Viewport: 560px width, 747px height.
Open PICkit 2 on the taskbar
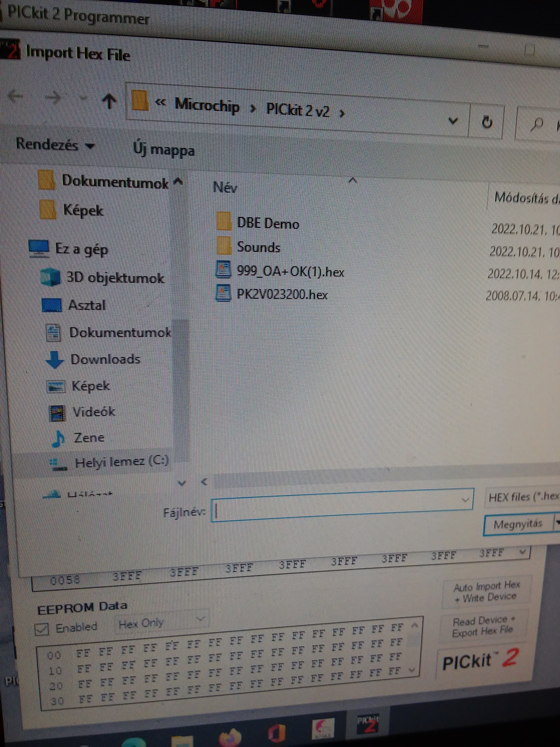point(368,724)
